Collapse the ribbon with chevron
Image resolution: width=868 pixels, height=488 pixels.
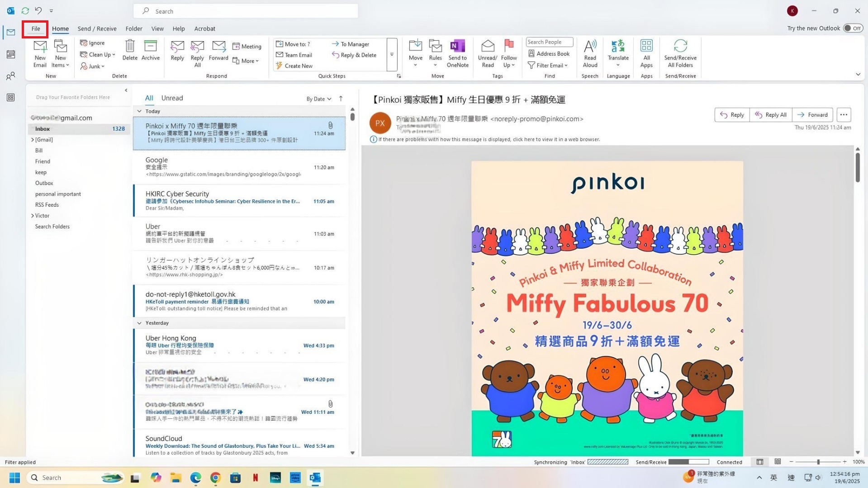pyautogui.click(x=858, y=75)
